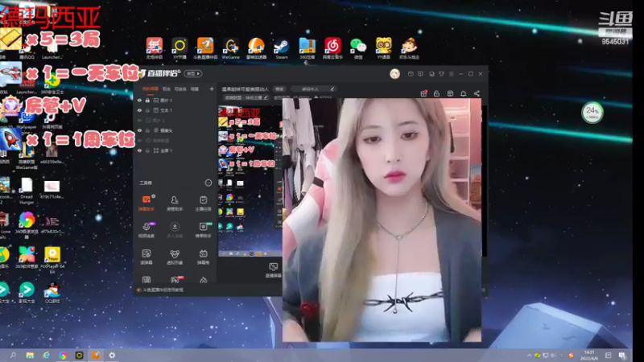Launch WeGame from the desktop

pyautogui.click(x=231, y=48)
